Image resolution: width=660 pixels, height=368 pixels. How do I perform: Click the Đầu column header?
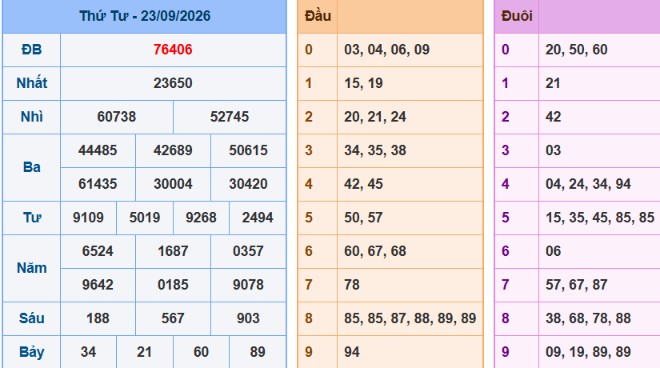[x=318, y=16]
